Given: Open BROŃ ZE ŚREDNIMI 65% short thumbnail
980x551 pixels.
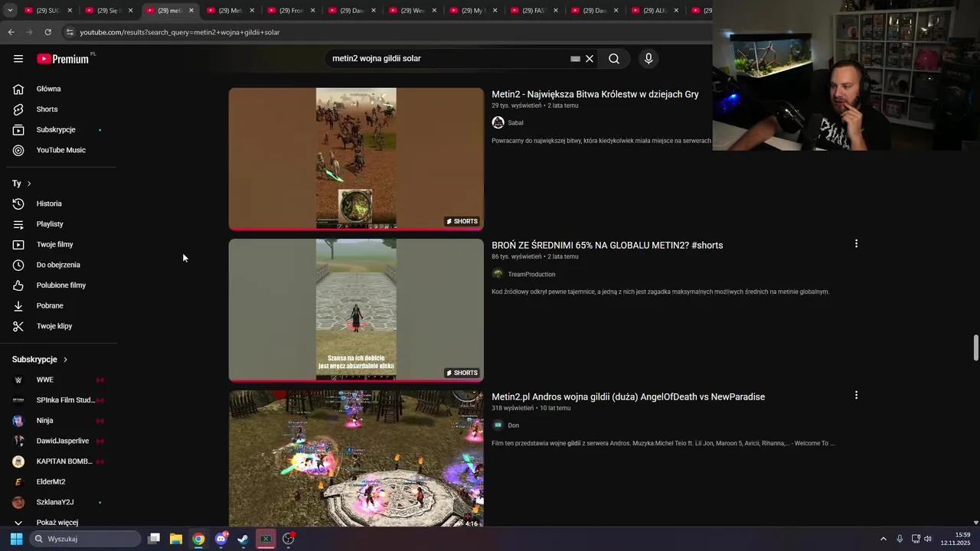Looking at the screenshot, I should 356,310.
